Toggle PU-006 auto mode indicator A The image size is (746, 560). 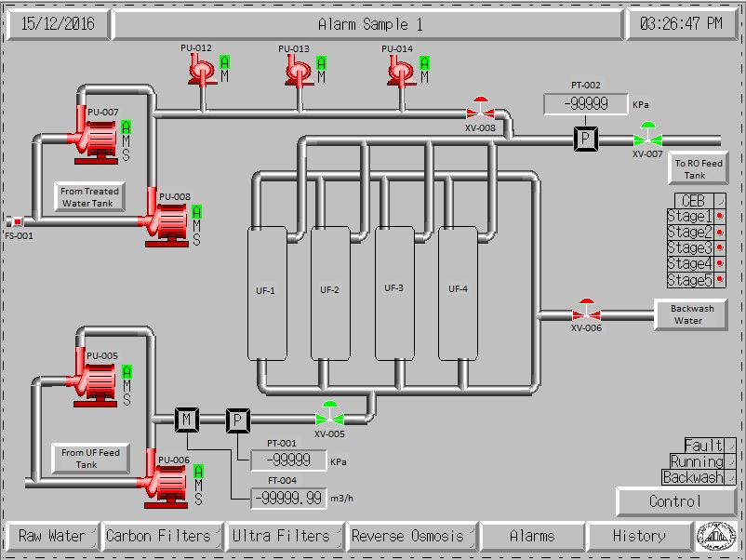[x=199, y=471]
